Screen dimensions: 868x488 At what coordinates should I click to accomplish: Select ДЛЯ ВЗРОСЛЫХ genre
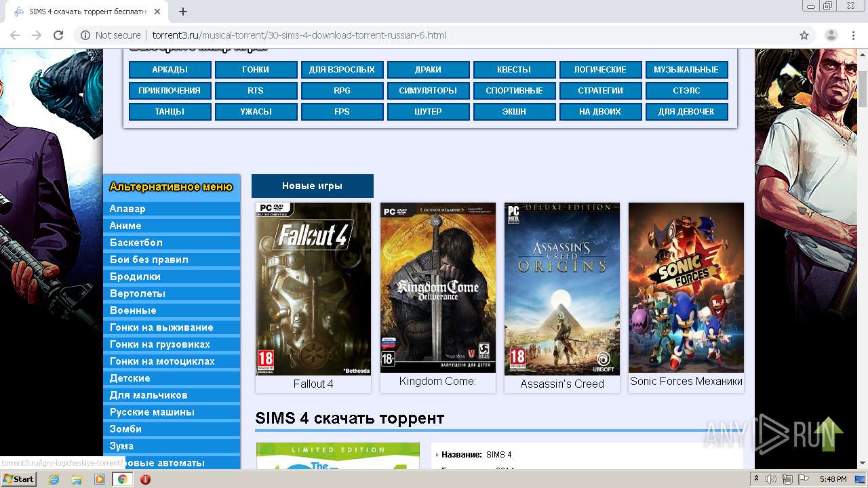pyautogui.click(x=342, y=70)
